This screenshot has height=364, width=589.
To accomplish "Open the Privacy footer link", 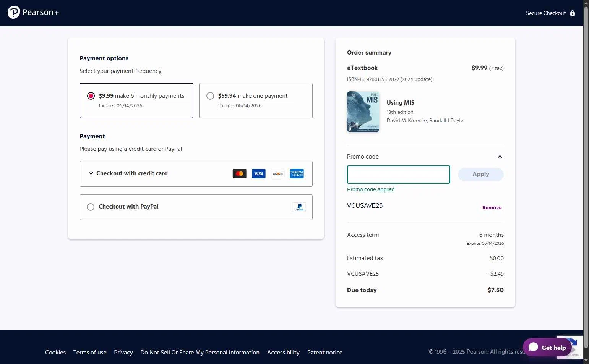I will (x=123, y=353).
